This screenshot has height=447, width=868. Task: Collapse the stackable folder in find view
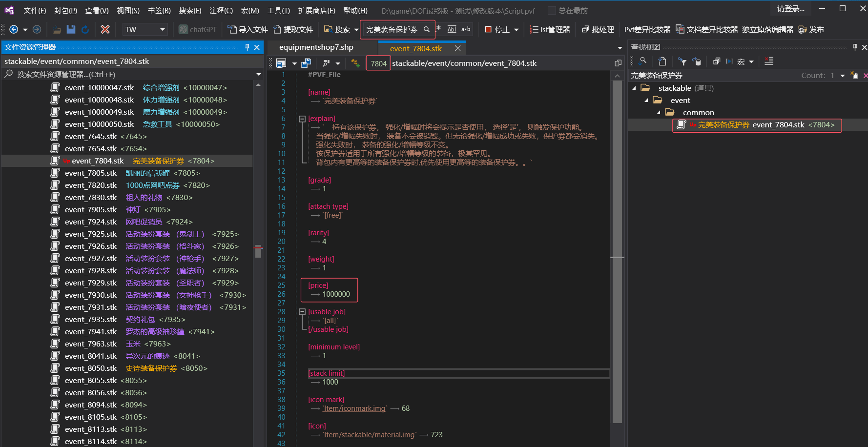[634, 88]
